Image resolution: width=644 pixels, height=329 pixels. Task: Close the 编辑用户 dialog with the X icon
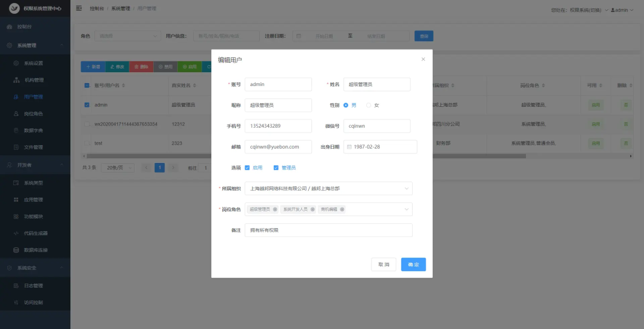click(x=423, y=59)
